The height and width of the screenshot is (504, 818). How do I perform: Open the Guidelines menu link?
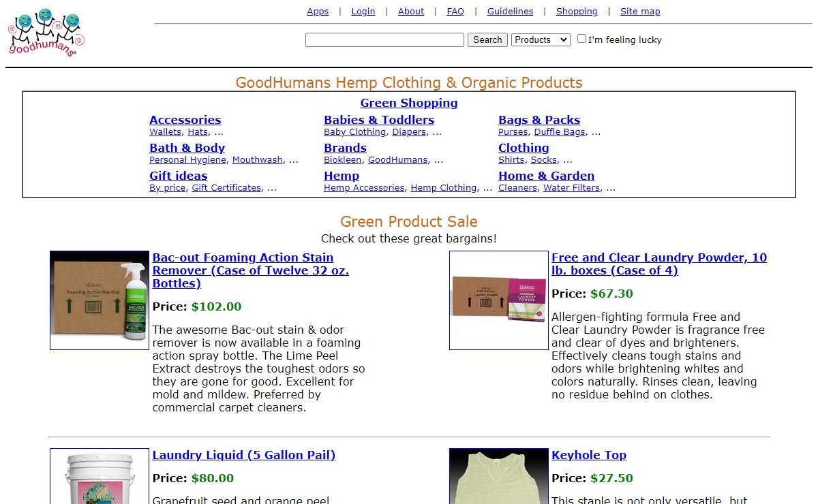click(x=511, y=12)
